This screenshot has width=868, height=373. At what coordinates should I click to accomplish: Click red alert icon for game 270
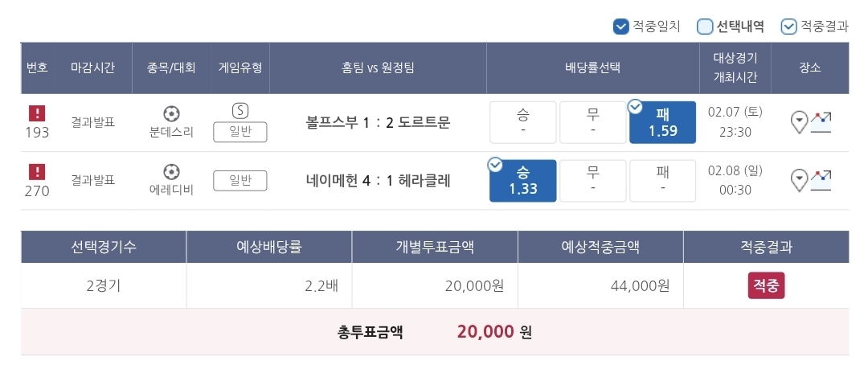37,172
